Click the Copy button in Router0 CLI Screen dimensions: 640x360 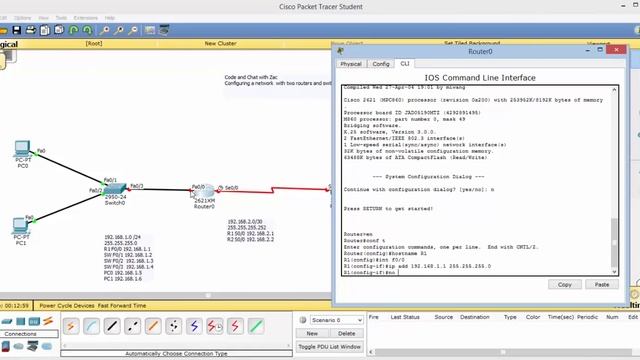(x=564, y=284)
